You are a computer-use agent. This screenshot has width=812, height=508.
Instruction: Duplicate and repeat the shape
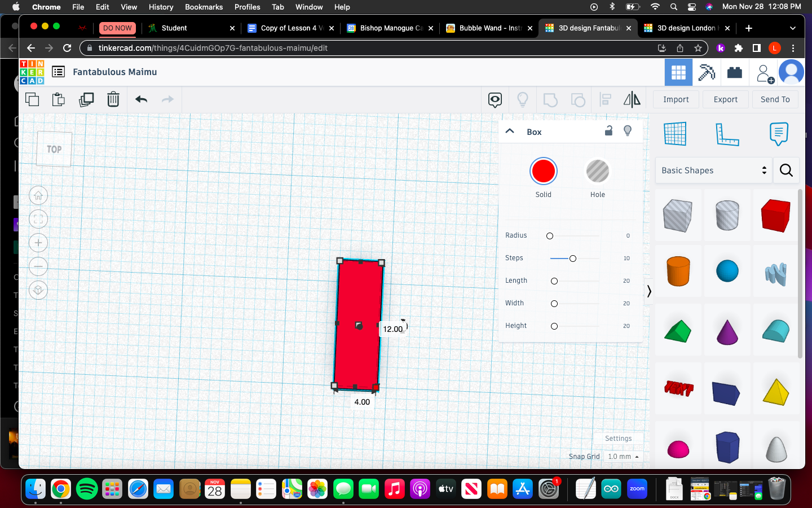tap(86, 99)
